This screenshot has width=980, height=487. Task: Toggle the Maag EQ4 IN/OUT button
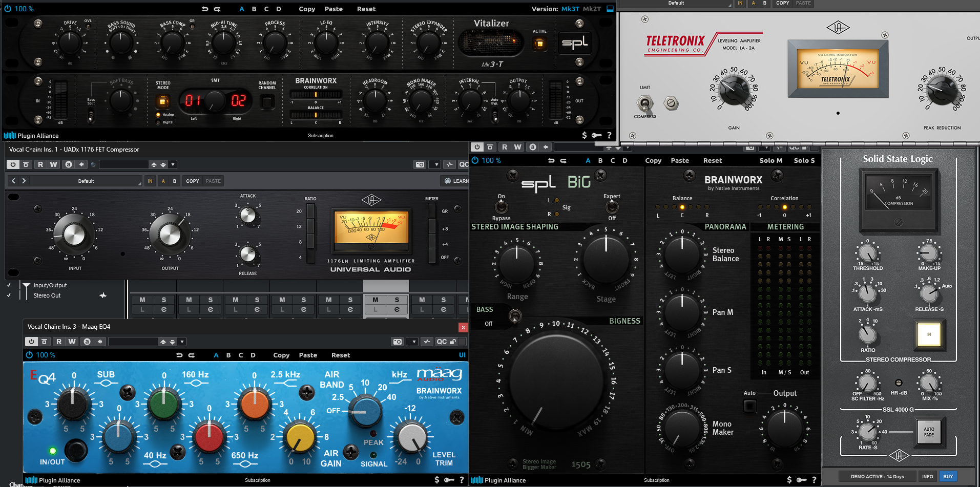point(76,450)
